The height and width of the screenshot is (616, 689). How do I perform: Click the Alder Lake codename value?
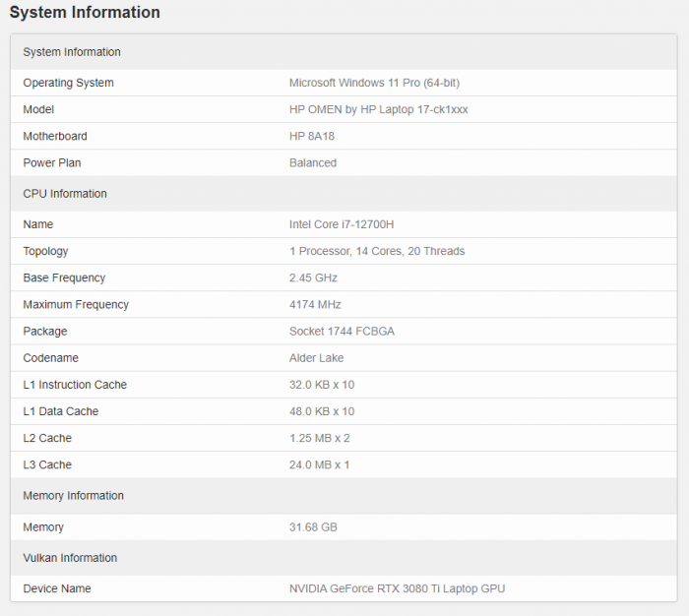(316, 357)
